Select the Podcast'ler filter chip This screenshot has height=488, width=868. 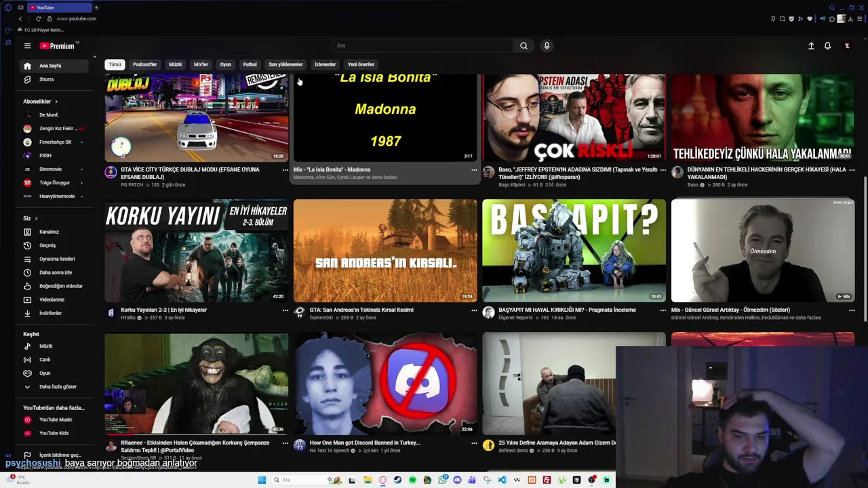[145, 64]
